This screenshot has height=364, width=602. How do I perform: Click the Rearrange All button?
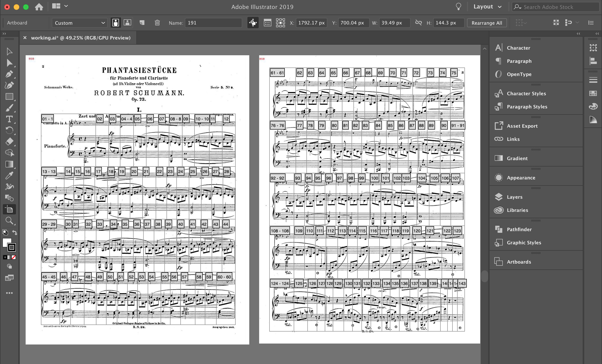point(487,23)
